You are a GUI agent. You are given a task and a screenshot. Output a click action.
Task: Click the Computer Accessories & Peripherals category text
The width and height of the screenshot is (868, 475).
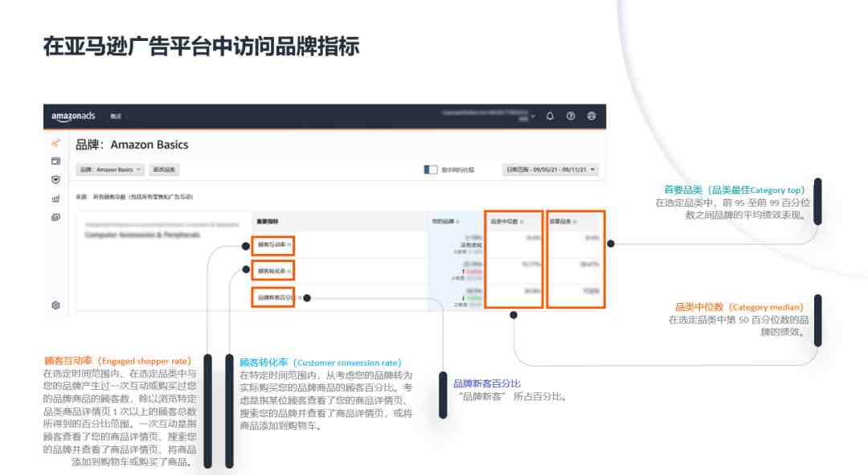coord(142,235)
